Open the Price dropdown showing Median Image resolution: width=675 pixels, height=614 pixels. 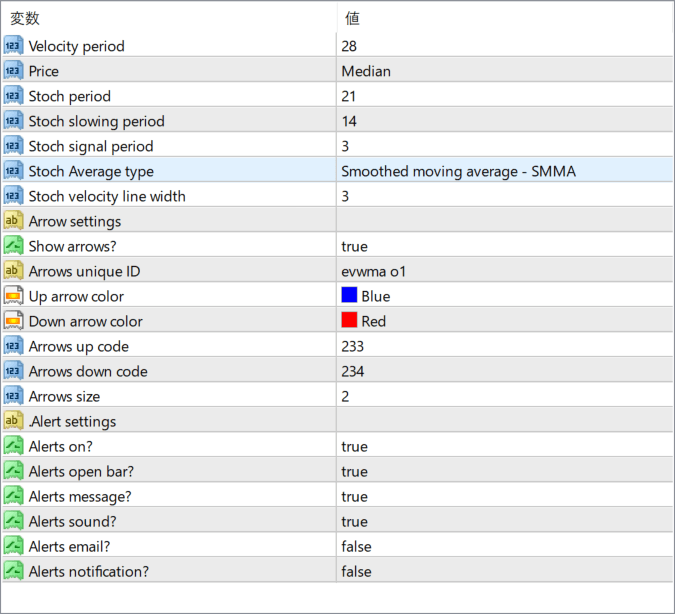[366, 71]
